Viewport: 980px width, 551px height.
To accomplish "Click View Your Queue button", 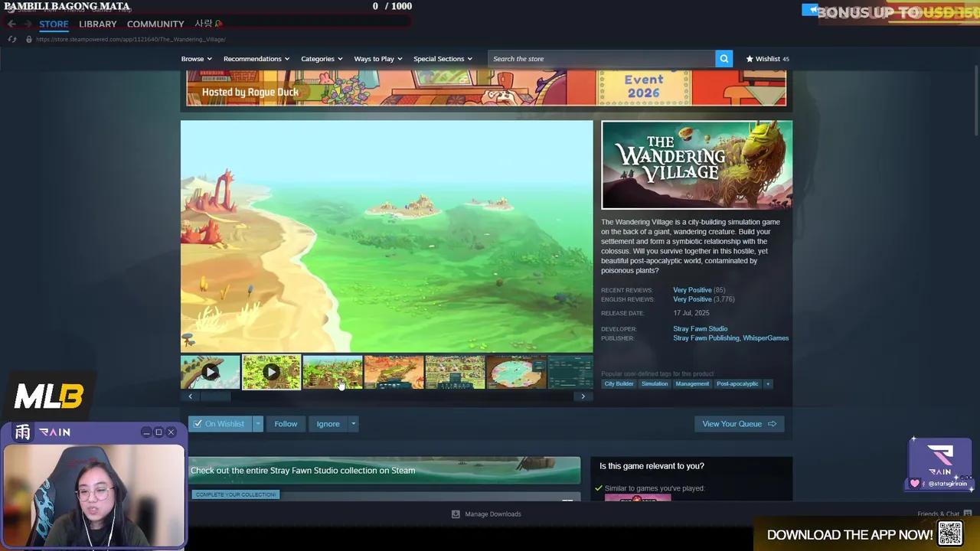I will [739, 424].
